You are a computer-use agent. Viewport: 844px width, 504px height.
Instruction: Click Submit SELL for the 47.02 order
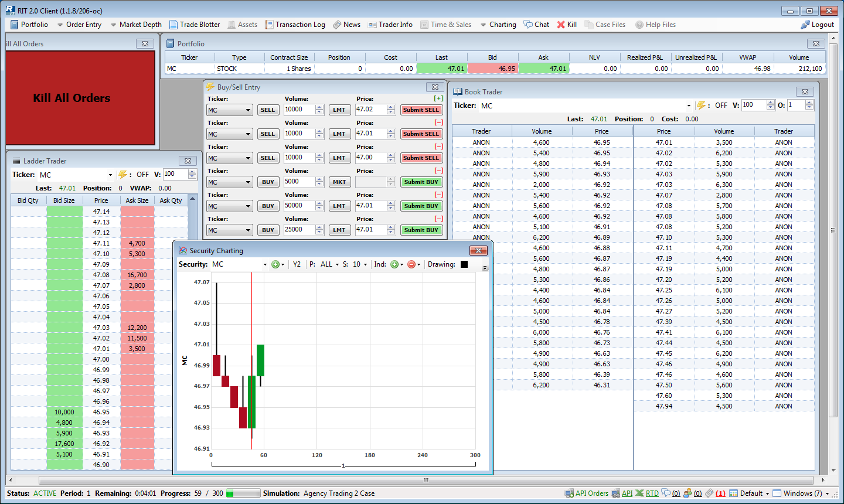pos(421,110)
